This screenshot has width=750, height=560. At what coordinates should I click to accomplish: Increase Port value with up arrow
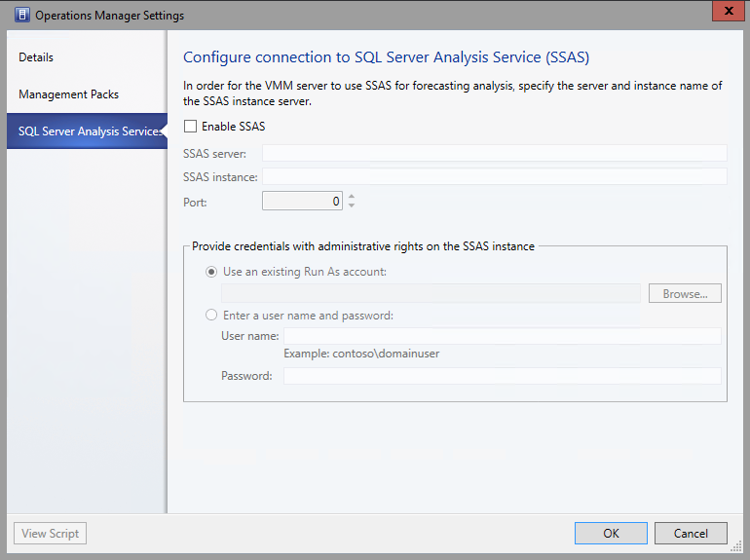351,198
